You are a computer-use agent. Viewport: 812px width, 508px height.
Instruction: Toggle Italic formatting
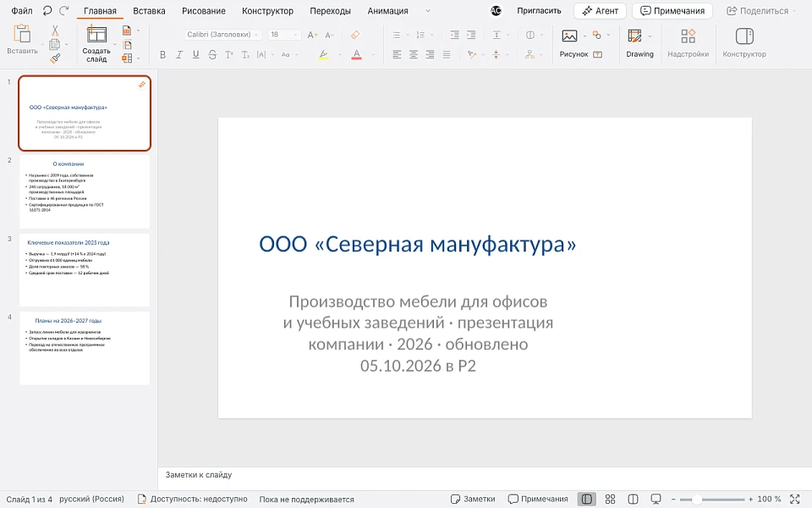pyautogui.click(x=179, y=54)
